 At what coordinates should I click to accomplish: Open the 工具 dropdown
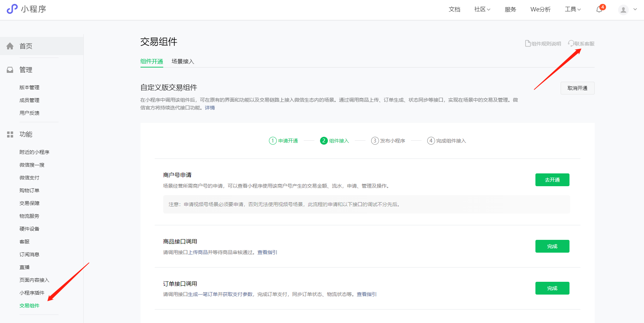pyautogui.click(x=572, y=10)
